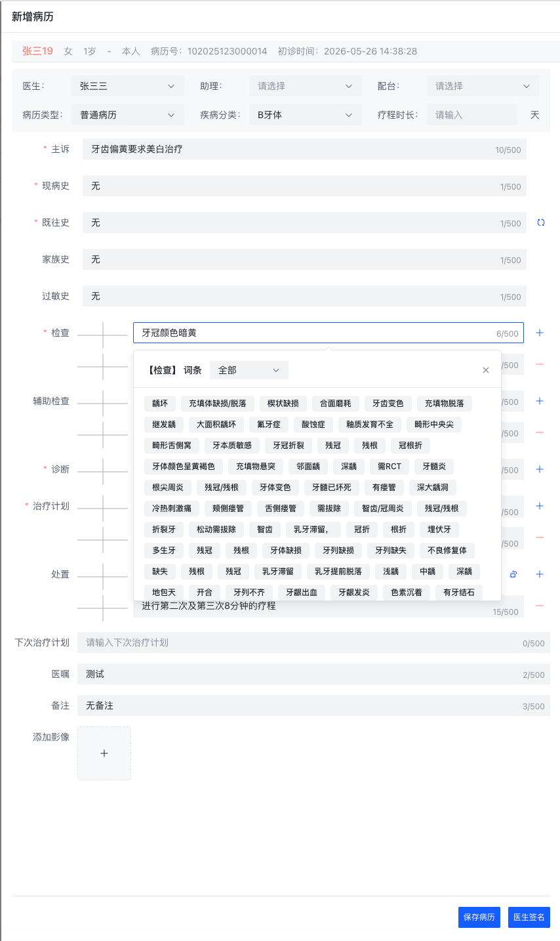The image size is (560, 941).
Task: Pick the 不良修复体 term tag
Action: pyautogui.click(x=447, y=551)
